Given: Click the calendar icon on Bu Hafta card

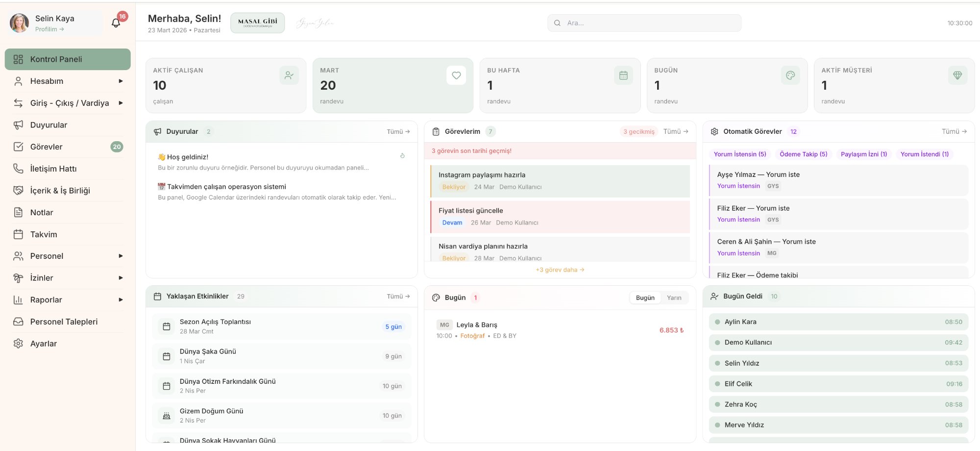Looking at the screenshot, I should [x=623, y=75].
